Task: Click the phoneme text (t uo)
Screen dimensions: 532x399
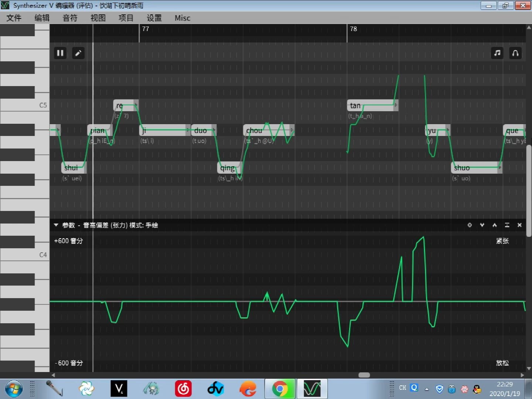Action: pyautogui.click(x=199, y=141)
